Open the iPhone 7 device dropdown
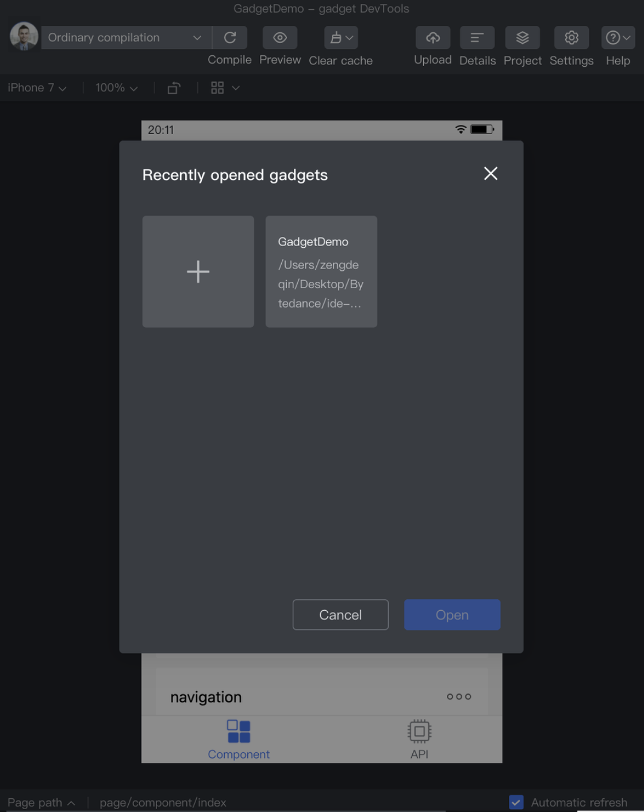This screenshot has height=812, width=644. pos(37,88)
